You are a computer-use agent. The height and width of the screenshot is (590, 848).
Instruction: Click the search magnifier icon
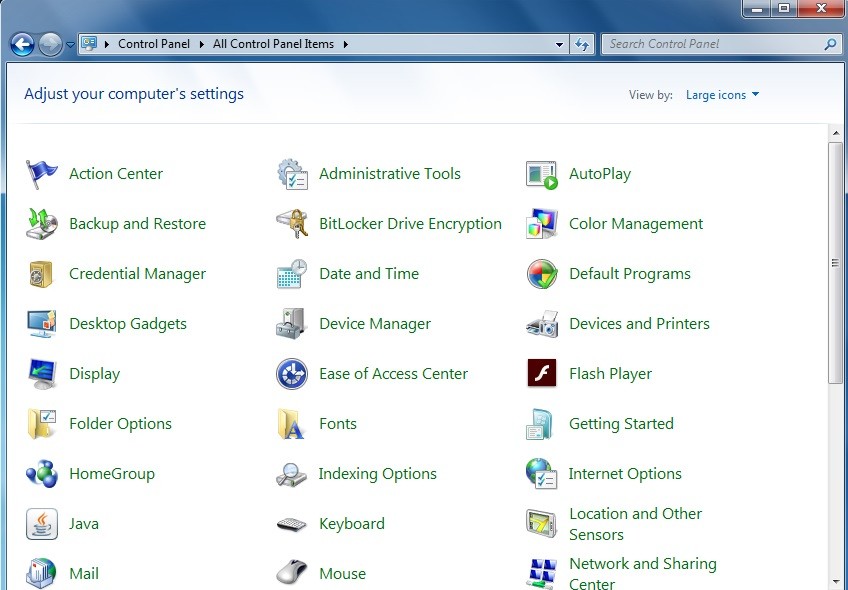coord(831,44)
